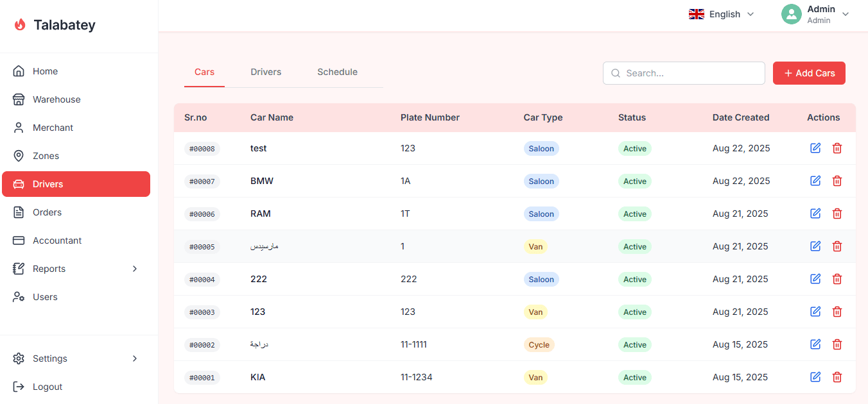Click edit icon for car #00008
Image resolution: width=868 pixels, height=404 pixels.
pyautogui.click(x=815, y=148)
